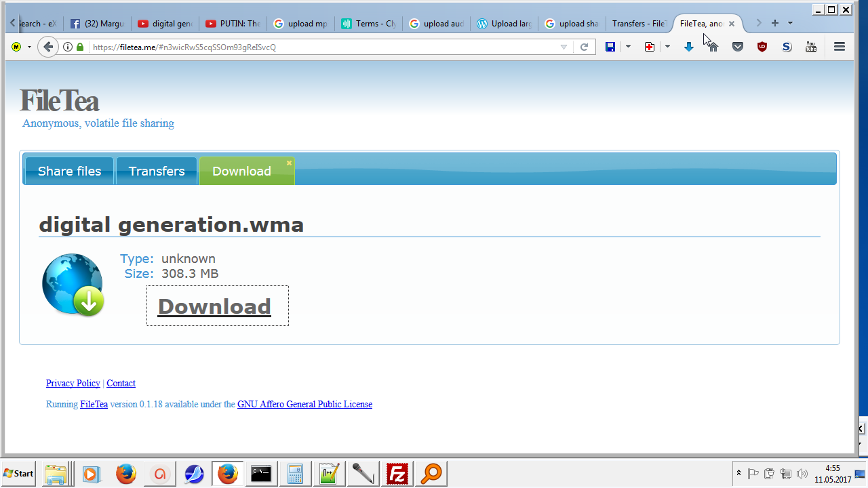Click the FileTea logo heading

(x=60, y=101)
